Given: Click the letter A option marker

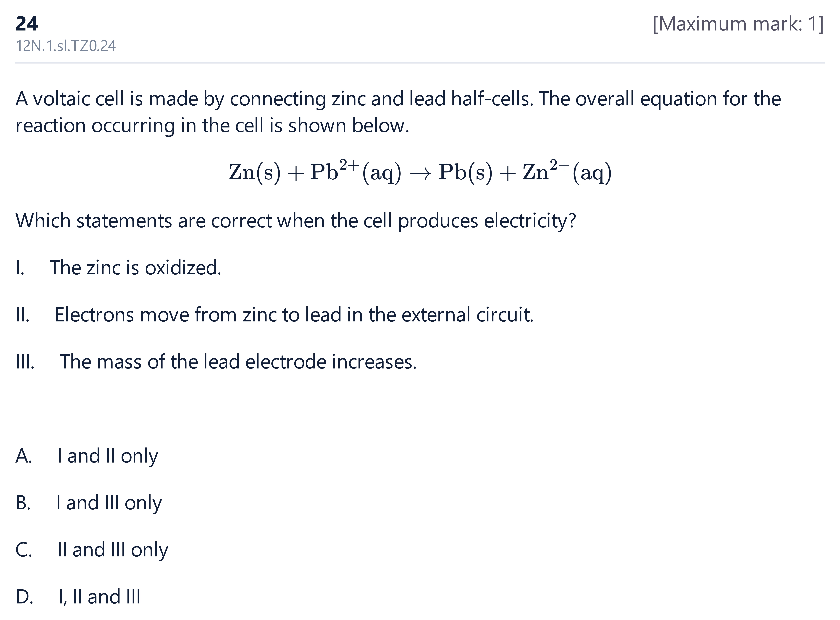Looking at the screenshot, I should coord(24,456).
